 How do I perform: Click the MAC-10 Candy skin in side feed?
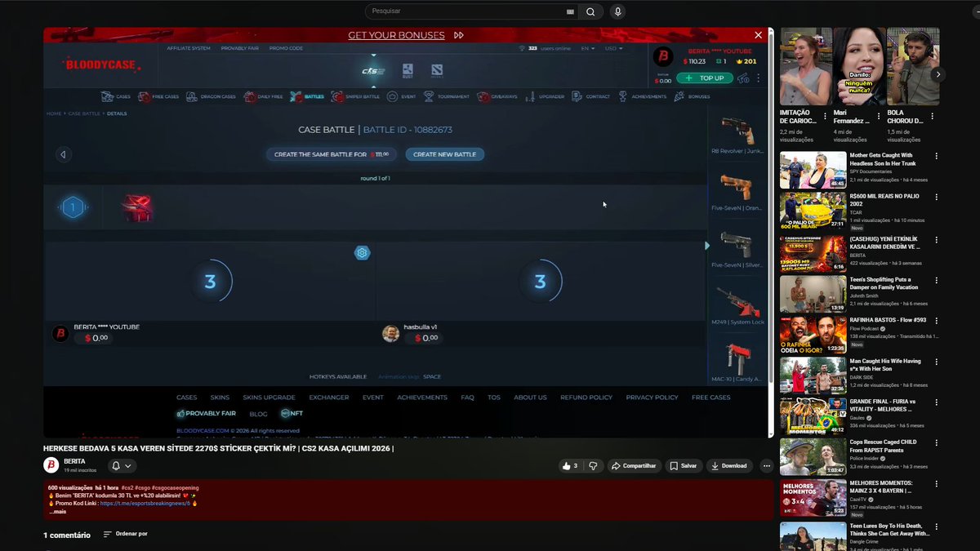coord(737,359)
